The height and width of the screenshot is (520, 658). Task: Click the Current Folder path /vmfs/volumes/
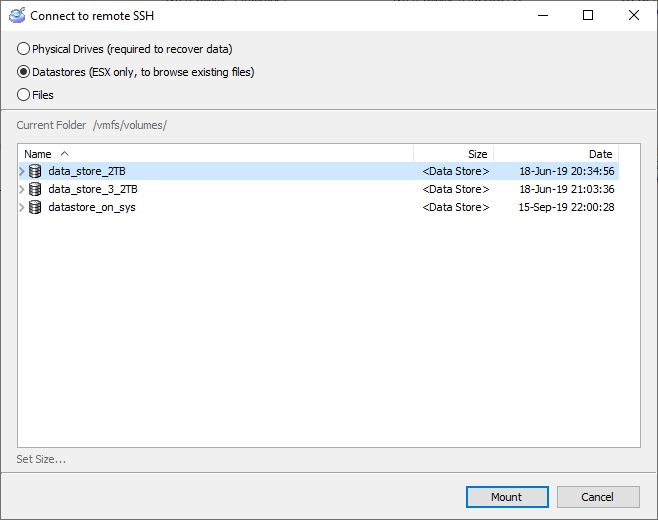(x=130, y=125)
